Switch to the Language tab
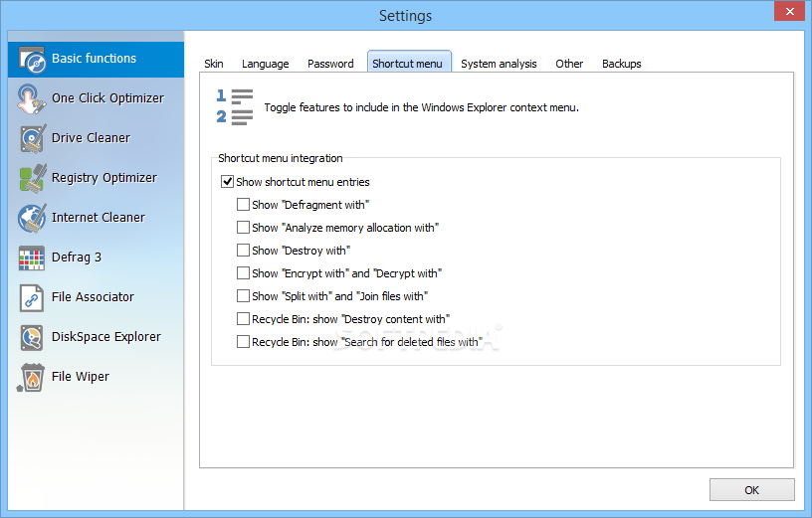The image size is (812, 518). tap(265, 64)
